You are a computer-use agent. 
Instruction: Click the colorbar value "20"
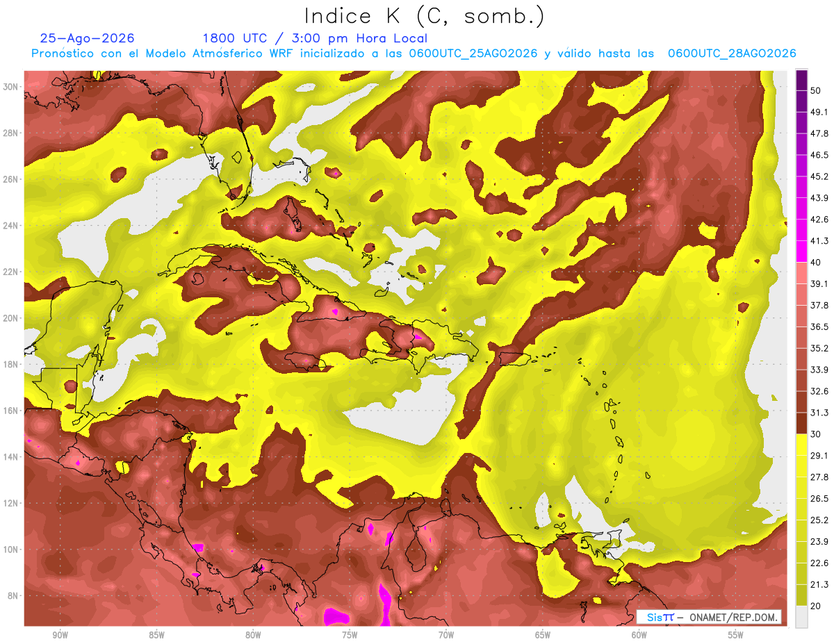(816, 606)
